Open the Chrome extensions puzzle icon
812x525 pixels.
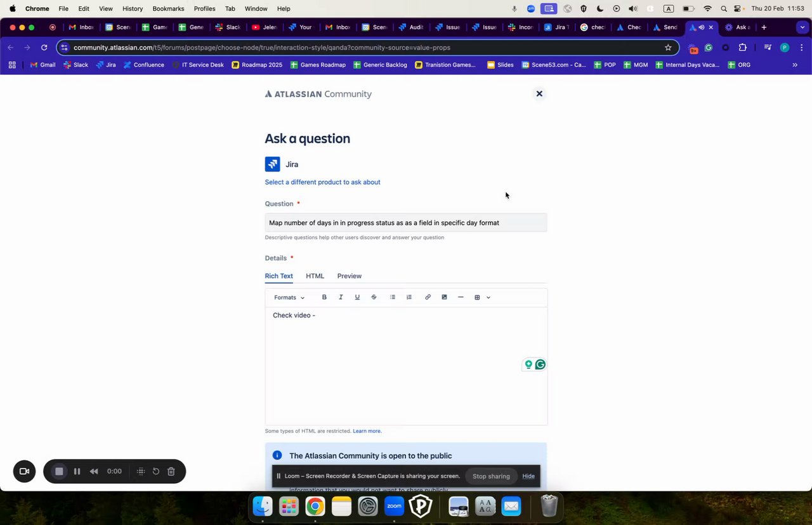click(x=743, y=48)
